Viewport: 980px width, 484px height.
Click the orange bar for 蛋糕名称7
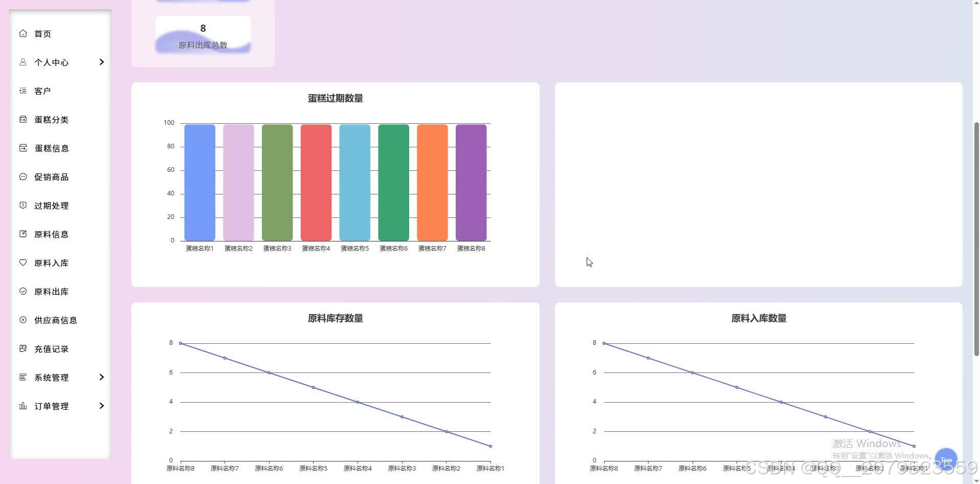[432, 183]
